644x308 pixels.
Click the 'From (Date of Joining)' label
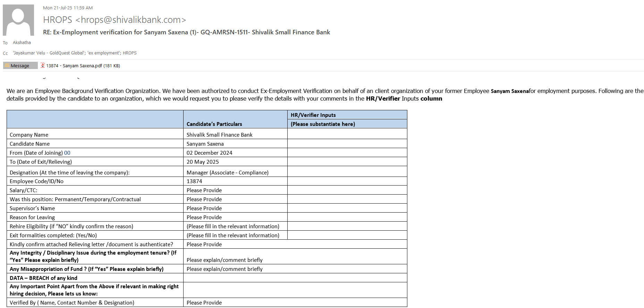tap(36, 153)
